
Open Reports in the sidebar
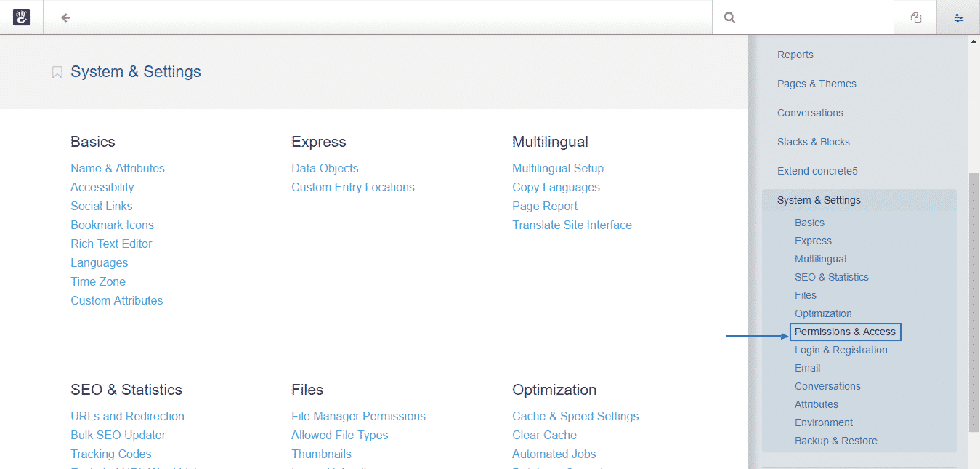(795, 54)
